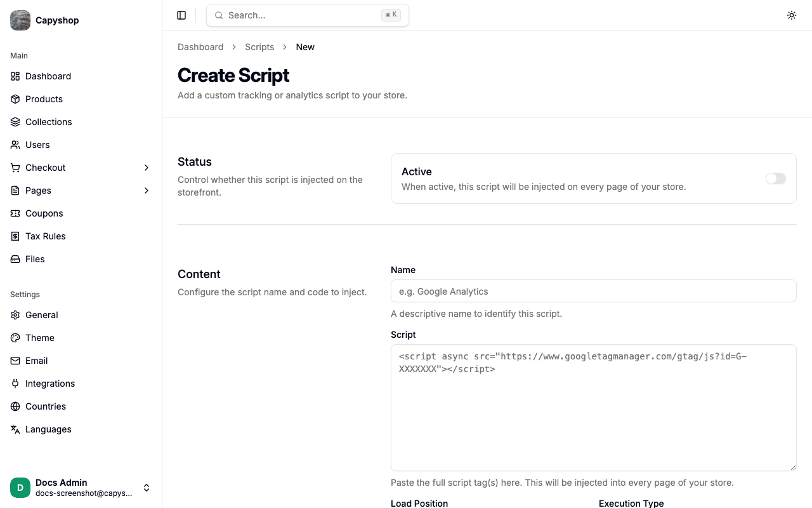Click the Theme palette icon

pyautogui.click(x=15, y=338)
